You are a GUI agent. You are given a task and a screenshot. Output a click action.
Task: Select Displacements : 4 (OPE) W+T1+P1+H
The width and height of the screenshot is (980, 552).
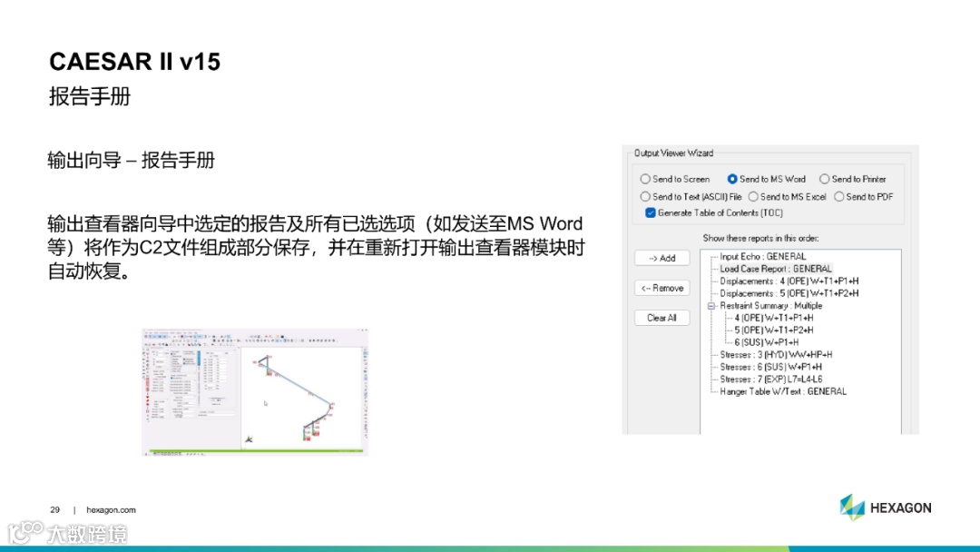[789, 281]
